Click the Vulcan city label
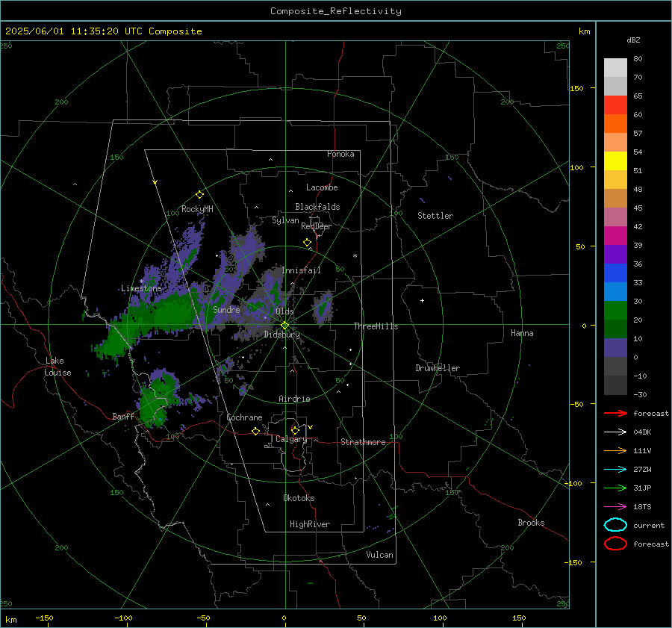Screen dimensions: 672x628 click(379, 555)
